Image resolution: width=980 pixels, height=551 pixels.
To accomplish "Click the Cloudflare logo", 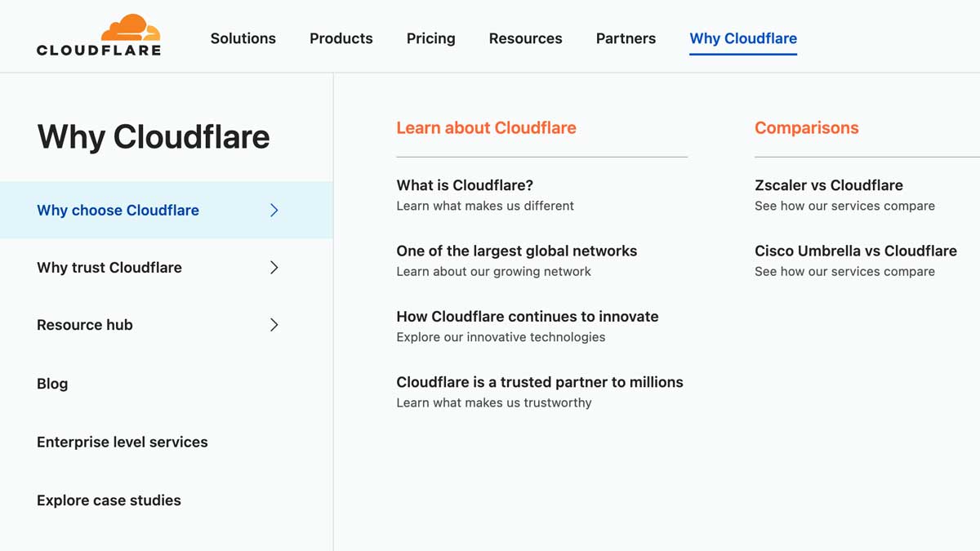I will pos(99,35).
